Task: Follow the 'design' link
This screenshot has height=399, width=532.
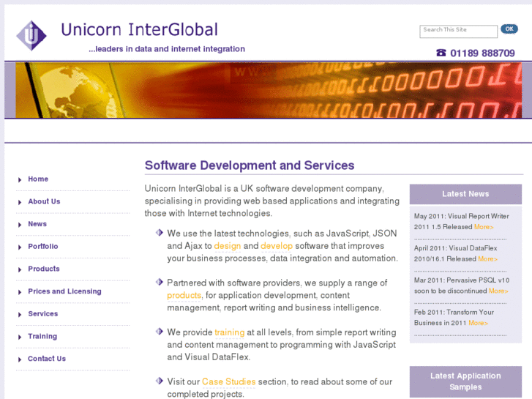Action: (228, 246)
